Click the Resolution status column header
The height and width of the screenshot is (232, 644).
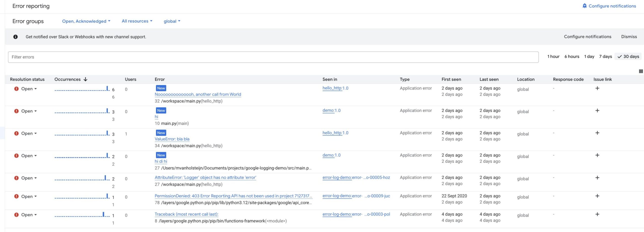point(27,79)
